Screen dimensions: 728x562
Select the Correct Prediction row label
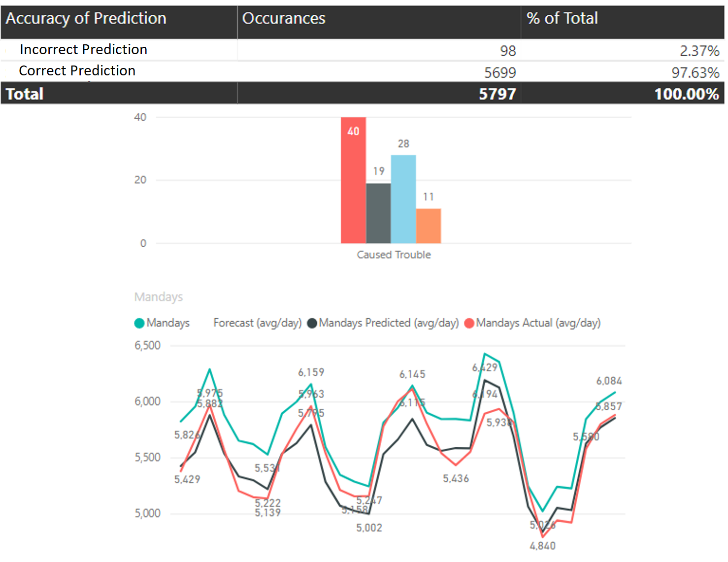(x=77, y=71)
